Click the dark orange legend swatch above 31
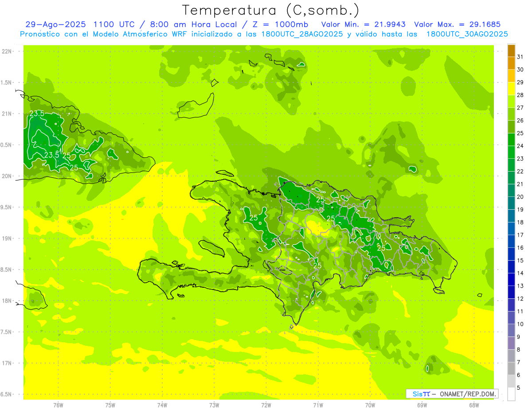This screenshot has width=532, height=411. coord(512,50)
